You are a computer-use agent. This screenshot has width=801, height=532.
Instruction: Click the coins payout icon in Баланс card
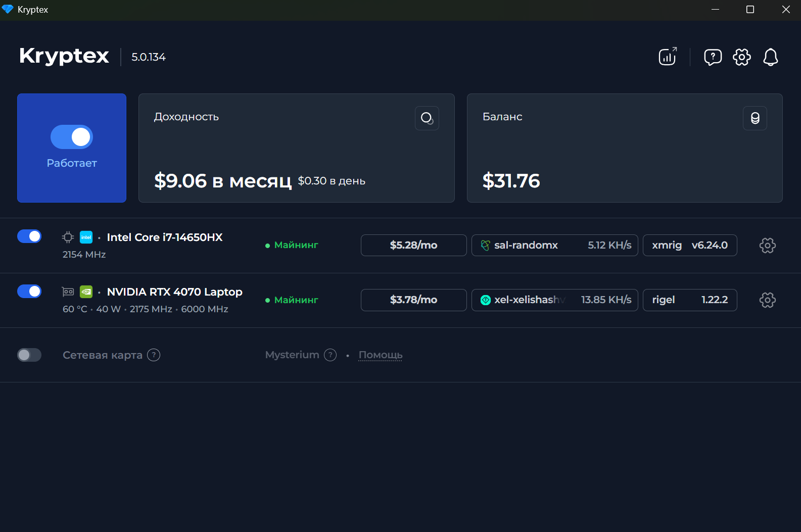(755, 118)
